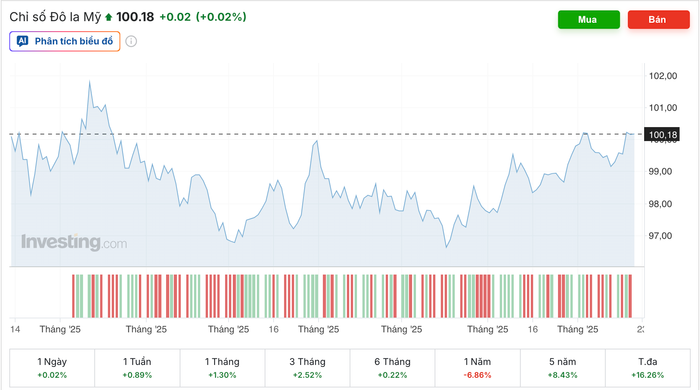Click the green Mua button
Screen dimensions: 700x390
tap(588, 20)
